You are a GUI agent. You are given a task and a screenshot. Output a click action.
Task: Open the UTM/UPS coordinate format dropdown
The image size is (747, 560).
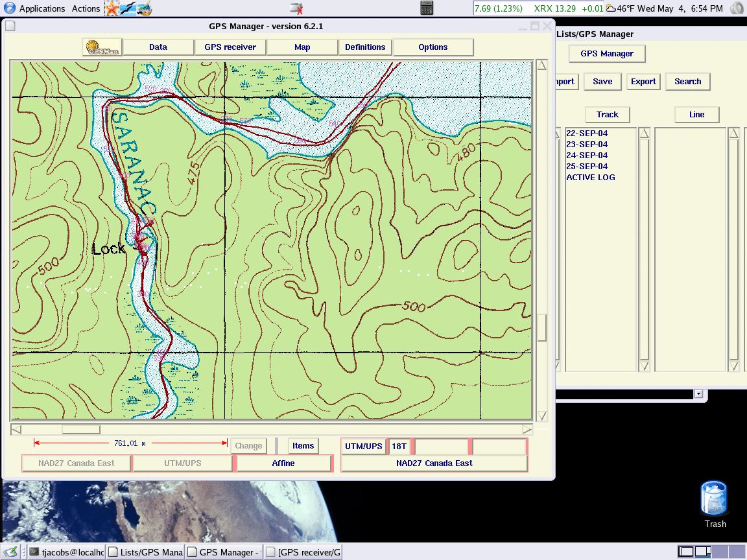coord(364,446)
